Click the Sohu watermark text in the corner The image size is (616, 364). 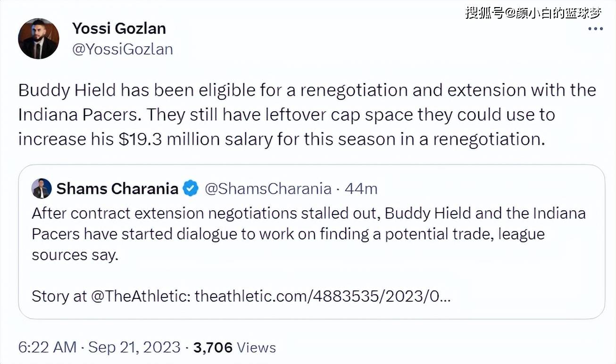(533, 13)
